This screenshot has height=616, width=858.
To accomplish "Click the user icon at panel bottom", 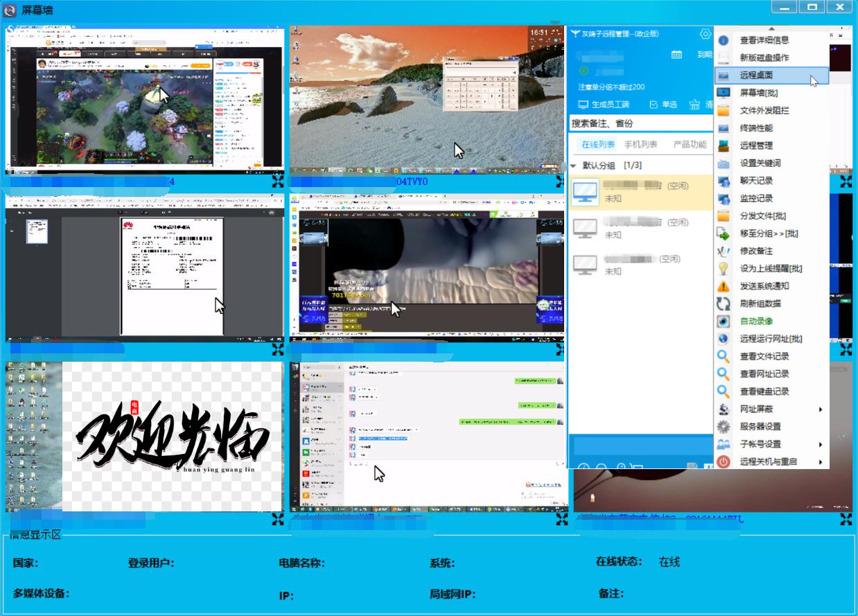I will [622, 466].
